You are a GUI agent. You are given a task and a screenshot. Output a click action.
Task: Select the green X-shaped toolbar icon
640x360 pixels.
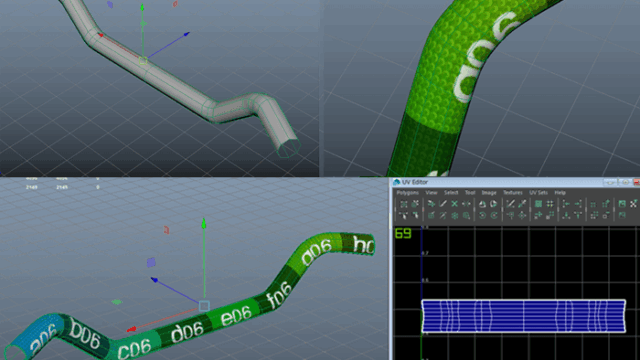coord(455,204)
